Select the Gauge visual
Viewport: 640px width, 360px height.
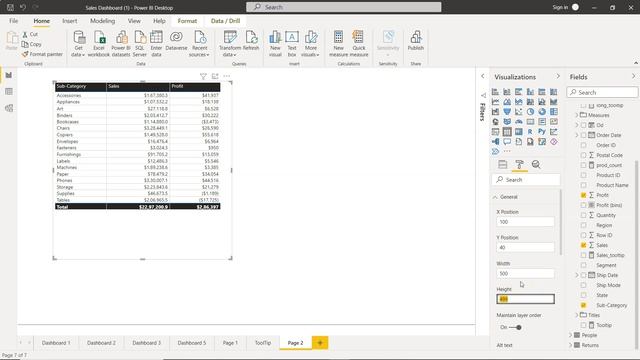click(519, 122)
